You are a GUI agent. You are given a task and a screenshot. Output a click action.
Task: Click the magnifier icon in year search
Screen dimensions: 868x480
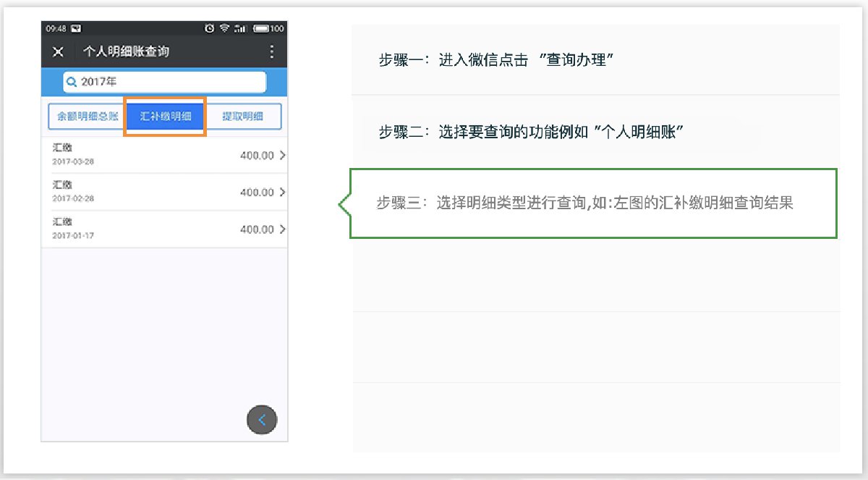coord(72,83)
